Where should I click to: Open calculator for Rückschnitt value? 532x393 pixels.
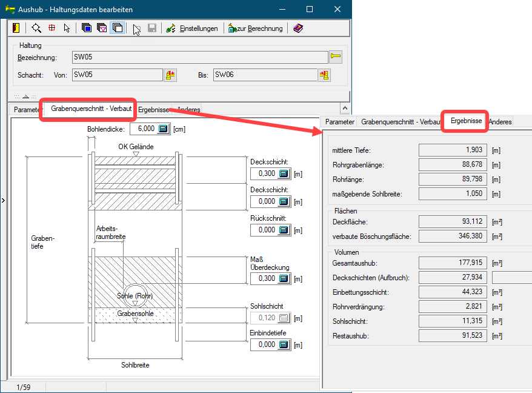[284, 230]
